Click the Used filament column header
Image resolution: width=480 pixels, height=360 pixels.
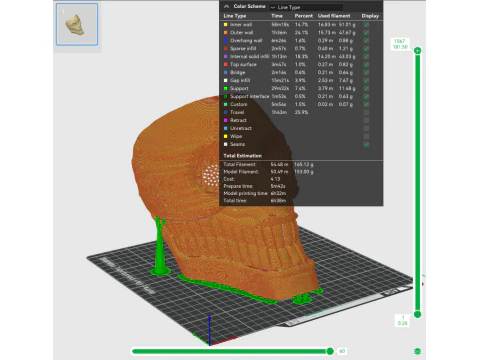[334, 16]
